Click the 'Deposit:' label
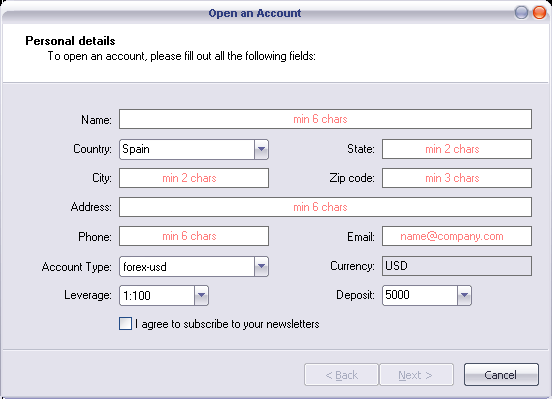 pos(355,295)
